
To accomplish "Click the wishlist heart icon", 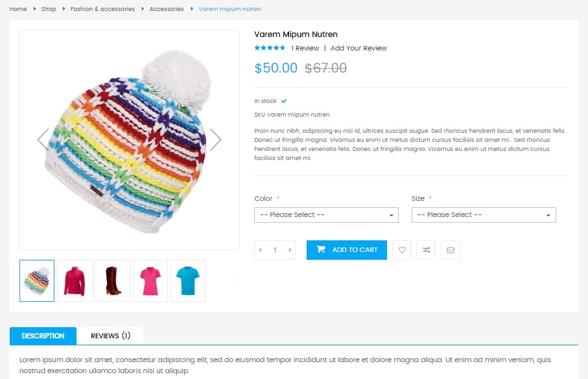I will (x=402, y=250).
